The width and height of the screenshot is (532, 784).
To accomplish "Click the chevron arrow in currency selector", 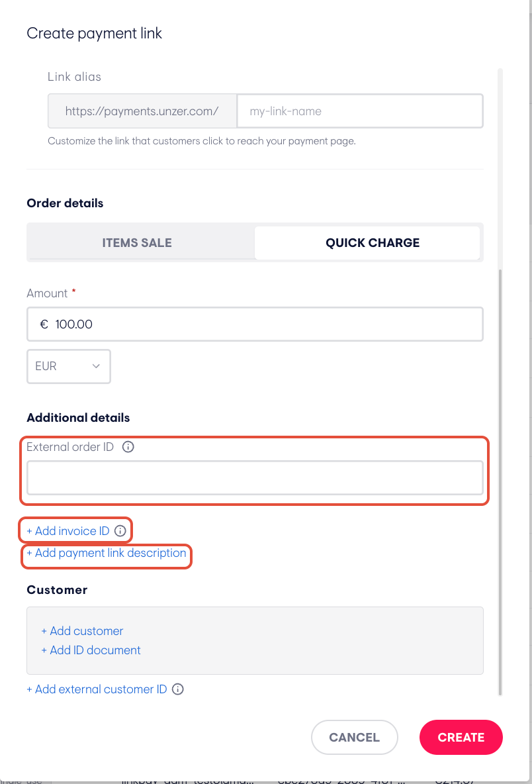I will click(96, 366).
